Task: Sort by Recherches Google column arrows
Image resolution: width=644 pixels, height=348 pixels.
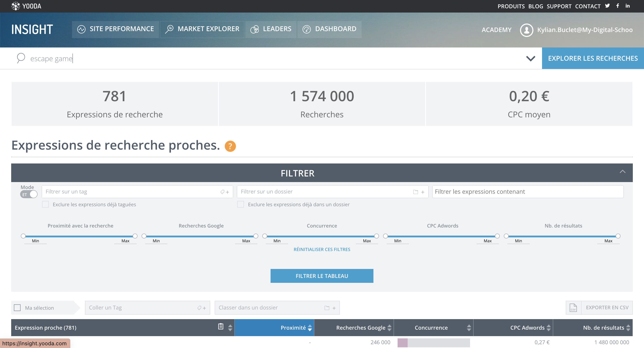Action: click(389, 327)
